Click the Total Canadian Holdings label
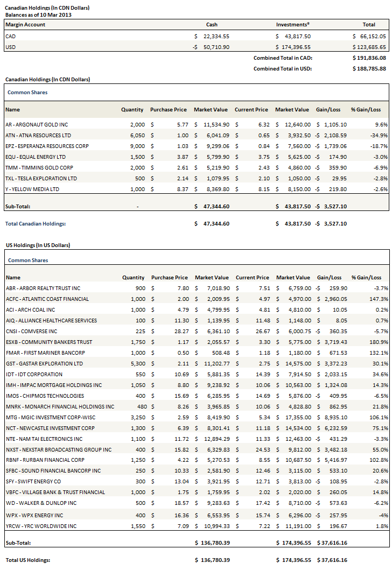 click(35, 223)
